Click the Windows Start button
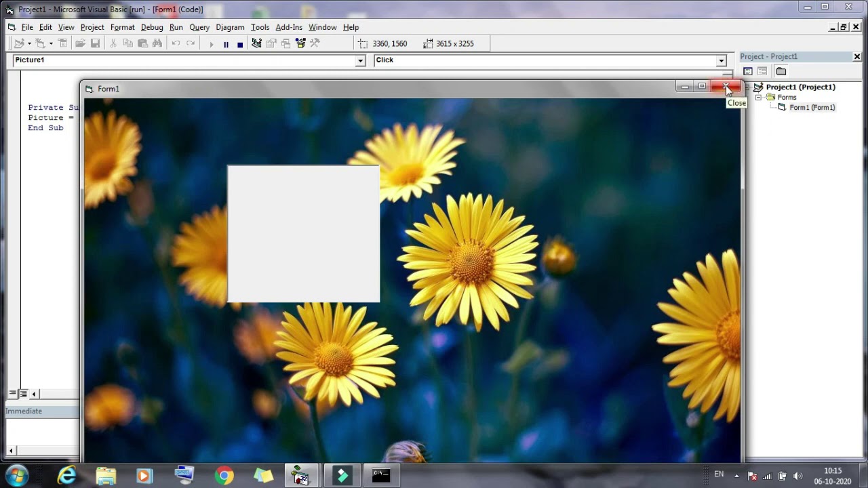868x488 pixels. tap(16, 475)
